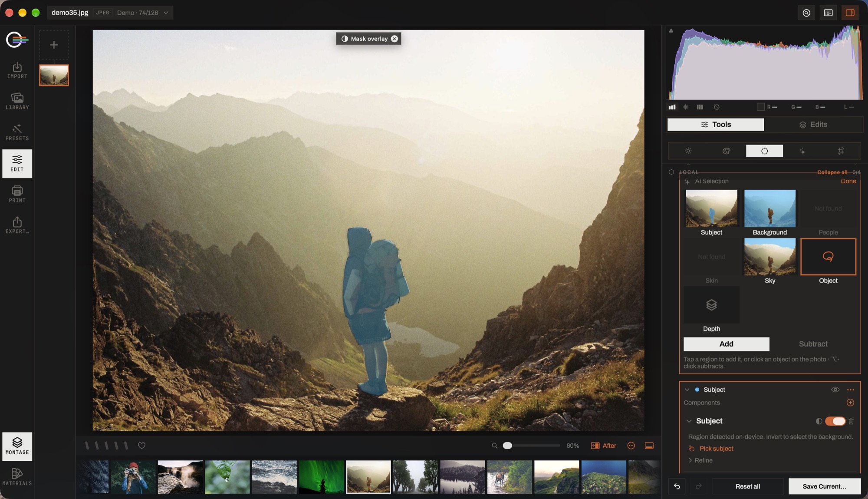Add a new mask component with plus icon
The height and width of the screenshot is (499, 868).
tap(850, 403)
